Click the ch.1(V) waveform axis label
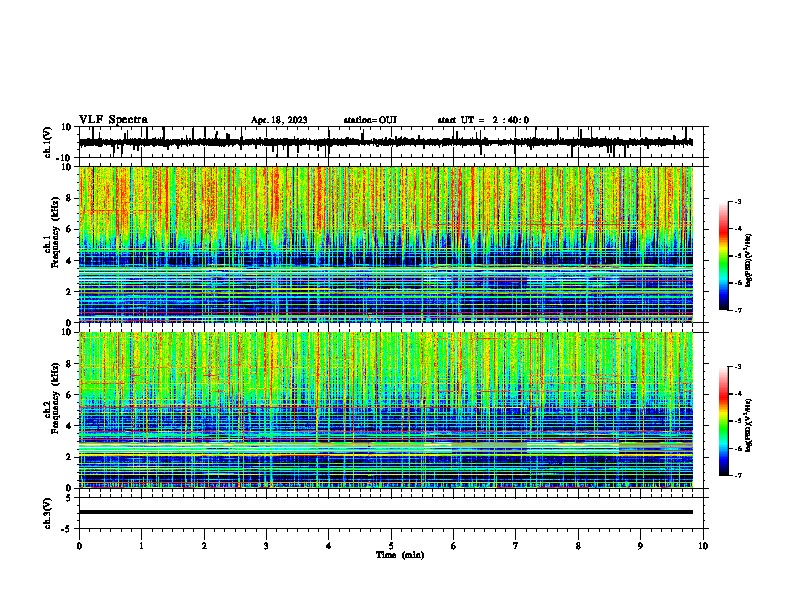Image resolution: width=792 pixels, height=612 pixels. 48,142
